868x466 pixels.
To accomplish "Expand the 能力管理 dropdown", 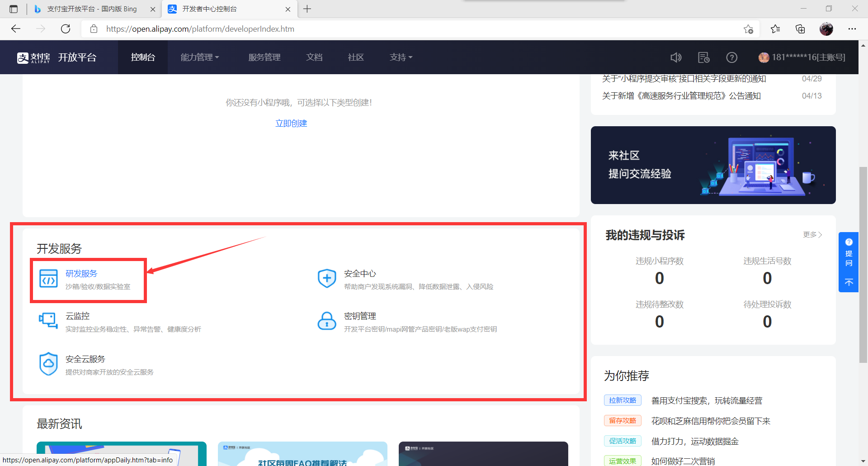I will 199,57.
